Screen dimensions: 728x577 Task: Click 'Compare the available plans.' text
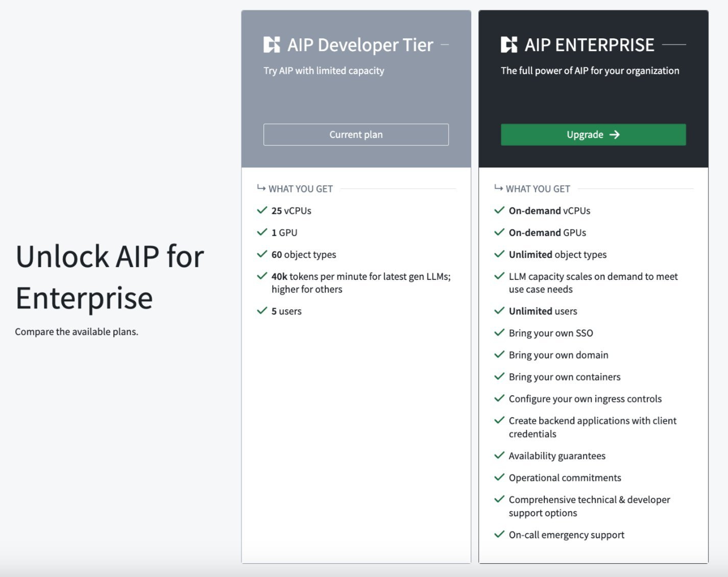coord(77,332)
